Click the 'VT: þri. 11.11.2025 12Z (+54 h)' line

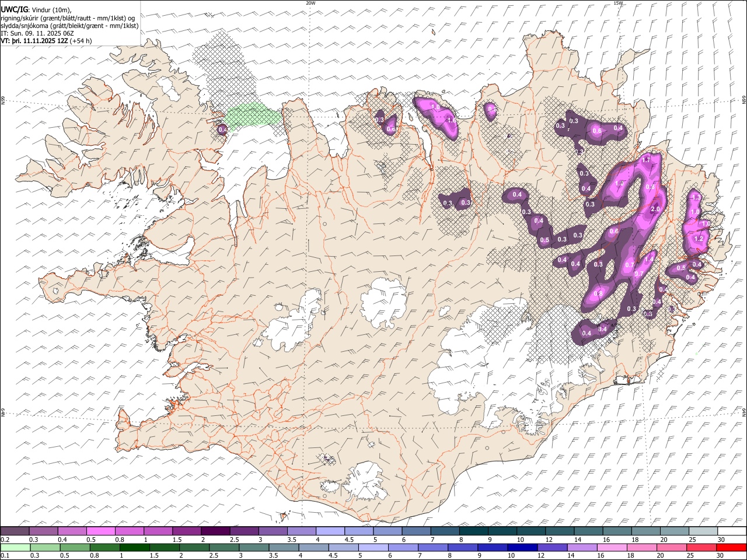point(46,41)
